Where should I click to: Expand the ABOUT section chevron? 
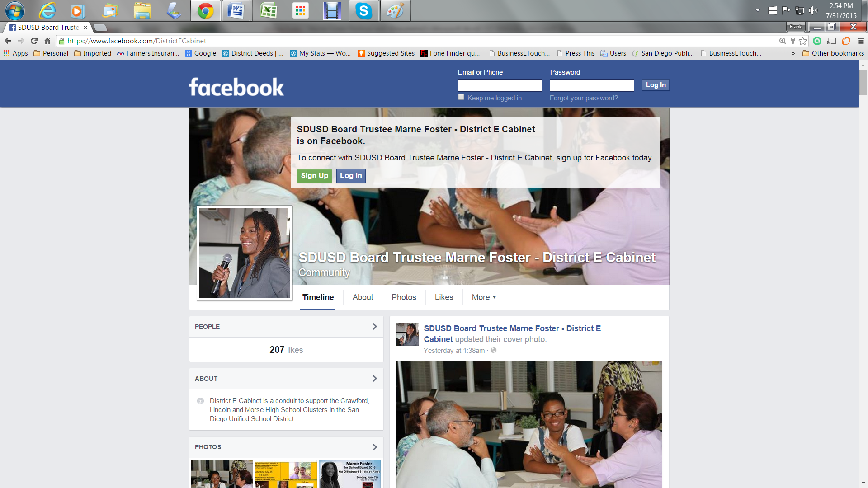[374, 378]
